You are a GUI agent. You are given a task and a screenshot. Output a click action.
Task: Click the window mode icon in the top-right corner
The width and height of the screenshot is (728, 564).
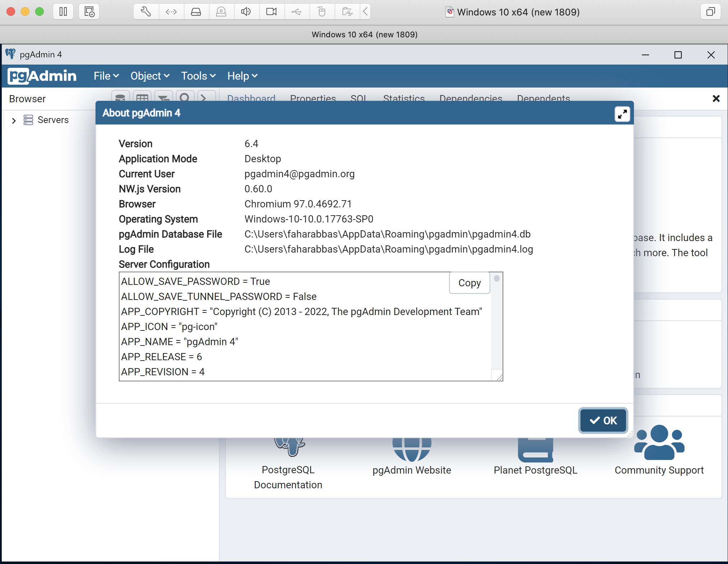coord(710,11)
